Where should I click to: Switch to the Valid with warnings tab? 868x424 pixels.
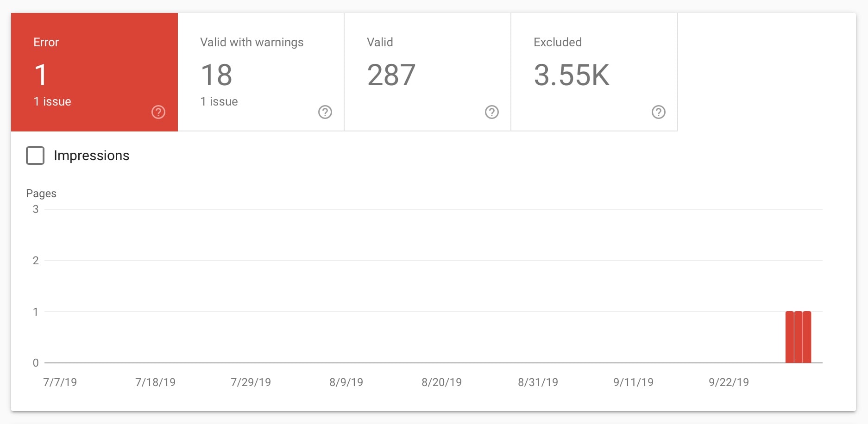click(x=261, y=72)
